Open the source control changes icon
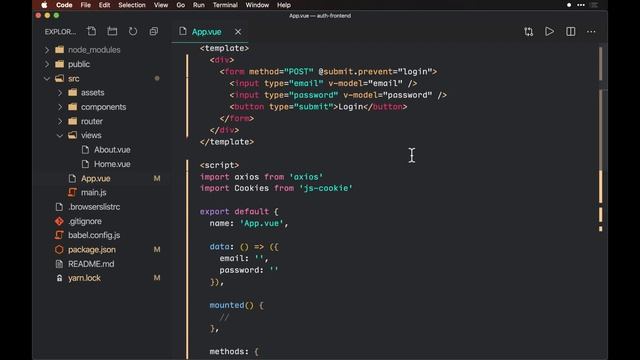This screenshot has width=640, height=360. (x=529, y=31)
